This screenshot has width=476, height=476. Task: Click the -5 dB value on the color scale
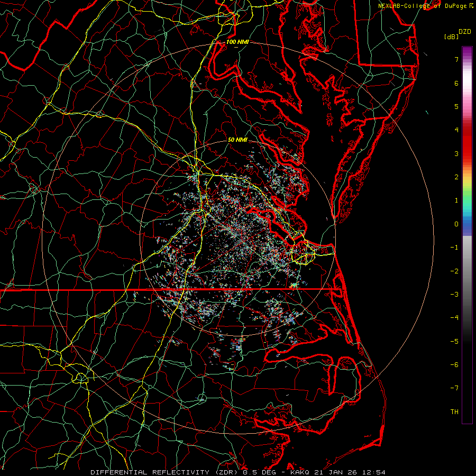coord(454,342)
